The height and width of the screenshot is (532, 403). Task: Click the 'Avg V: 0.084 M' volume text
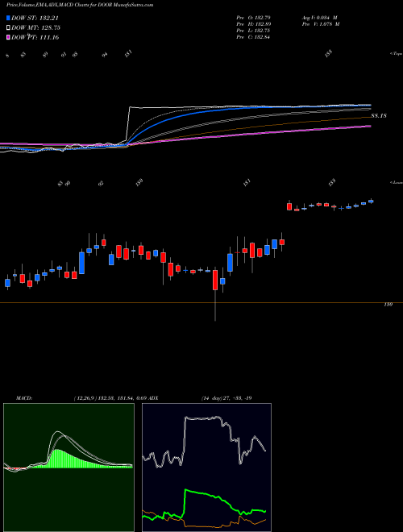coord(319,17)
